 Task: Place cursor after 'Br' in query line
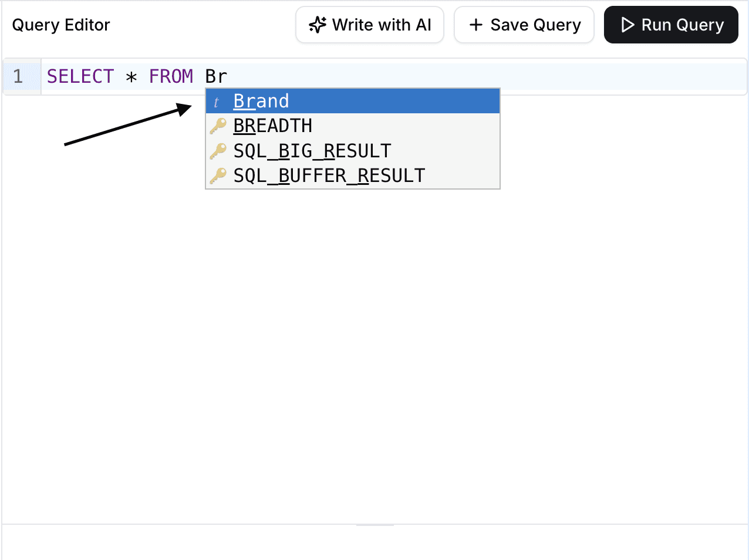coord(228,76)
